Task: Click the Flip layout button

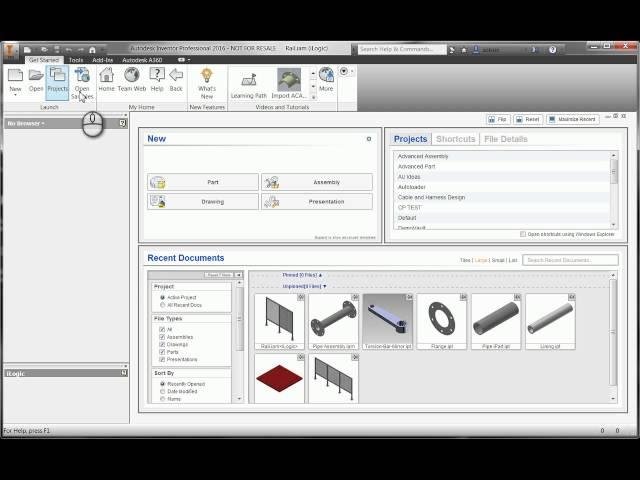Action: 498,119
